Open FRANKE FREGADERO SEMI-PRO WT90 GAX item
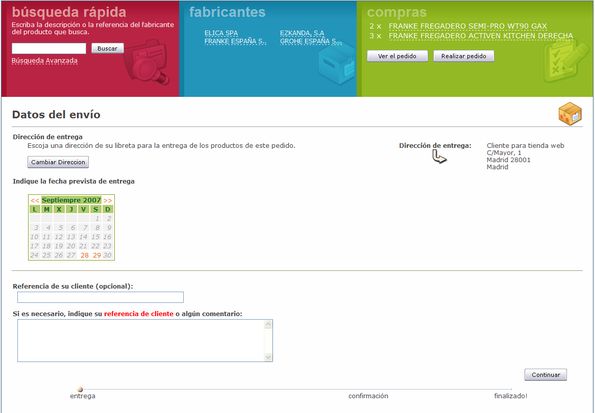595x413 pixels. pos(468,26)
